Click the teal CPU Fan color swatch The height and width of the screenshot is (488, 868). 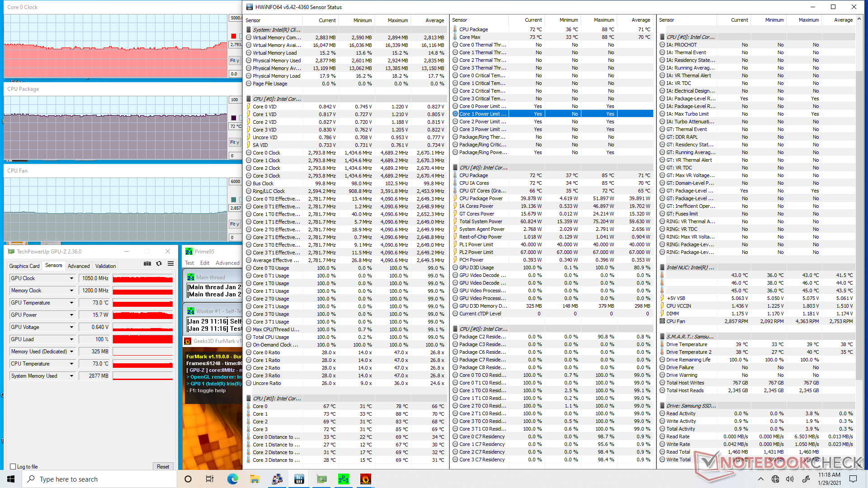click(x=233, y=200)
